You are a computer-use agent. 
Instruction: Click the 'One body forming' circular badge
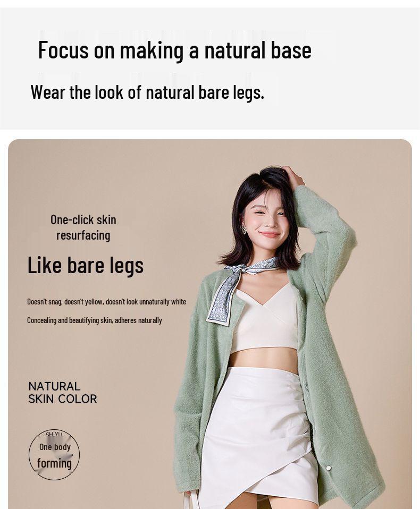pos(54,454)
